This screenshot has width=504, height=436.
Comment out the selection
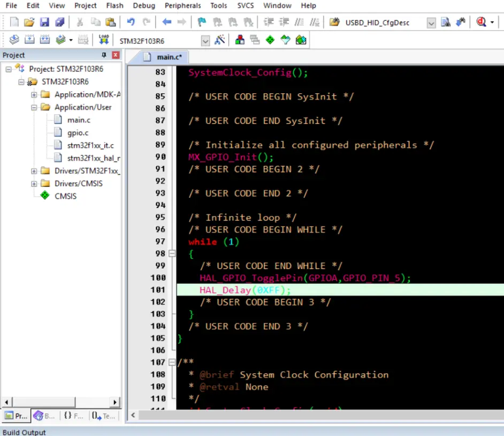point(299,22)
